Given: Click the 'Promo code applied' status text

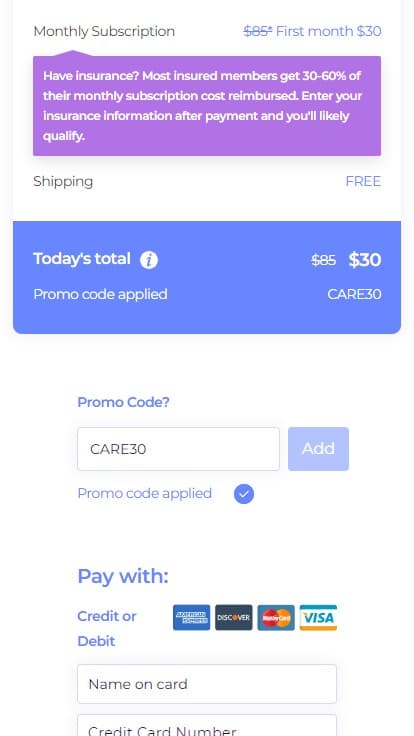Looking at the screenshot, I should (145, 493).
